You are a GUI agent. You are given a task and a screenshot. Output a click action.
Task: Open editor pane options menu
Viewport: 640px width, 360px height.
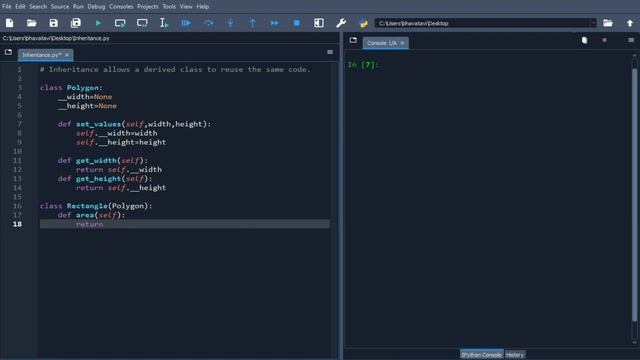pyautogui.click(x=330, y=52)
